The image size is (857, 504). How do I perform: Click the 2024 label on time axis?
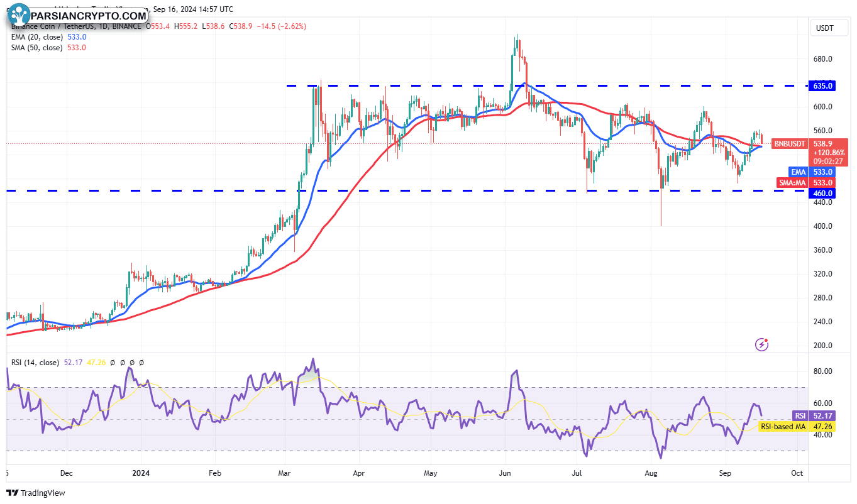coord(140,473)
